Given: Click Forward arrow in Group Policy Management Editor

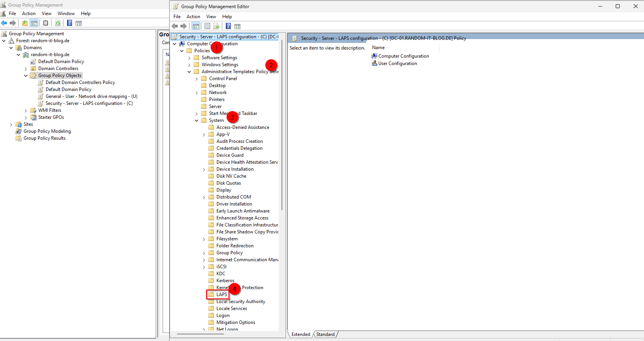Looking at the screenshot, I should [x=184, y=26].
